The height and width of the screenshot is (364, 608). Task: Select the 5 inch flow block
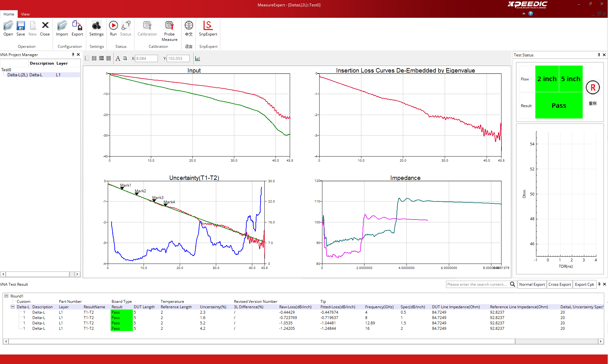coord(571,79)
